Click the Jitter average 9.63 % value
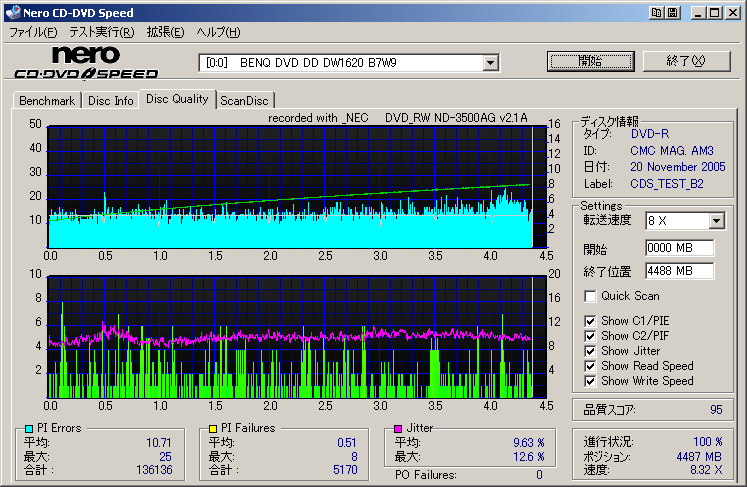The image size is (747, 487). [x=528, y=443]
